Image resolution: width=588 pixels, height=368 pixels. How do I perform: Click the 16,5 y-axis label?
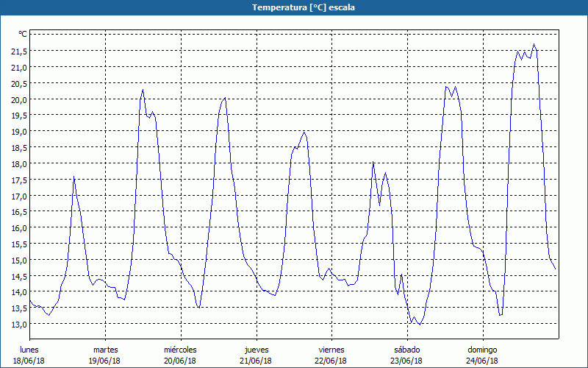[19, 212]
